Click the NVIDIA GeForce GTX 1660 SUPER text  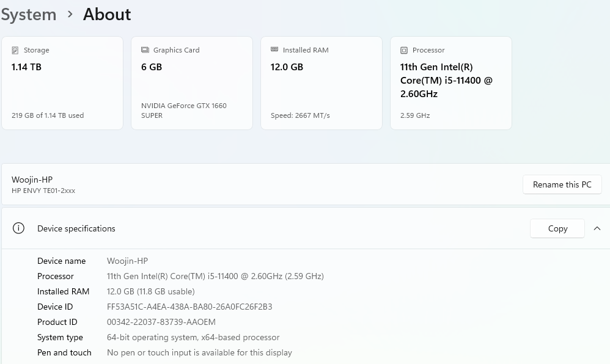point(183,110)
